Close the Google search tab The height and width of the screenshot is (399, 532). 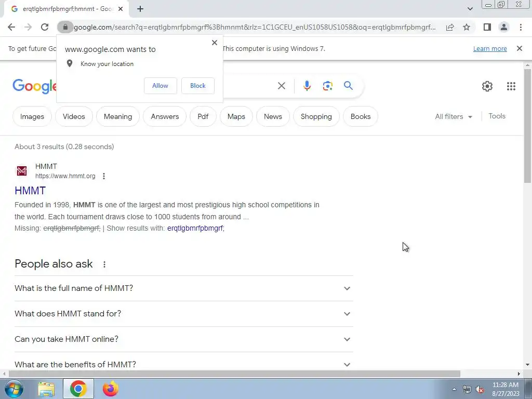(121, 9)
